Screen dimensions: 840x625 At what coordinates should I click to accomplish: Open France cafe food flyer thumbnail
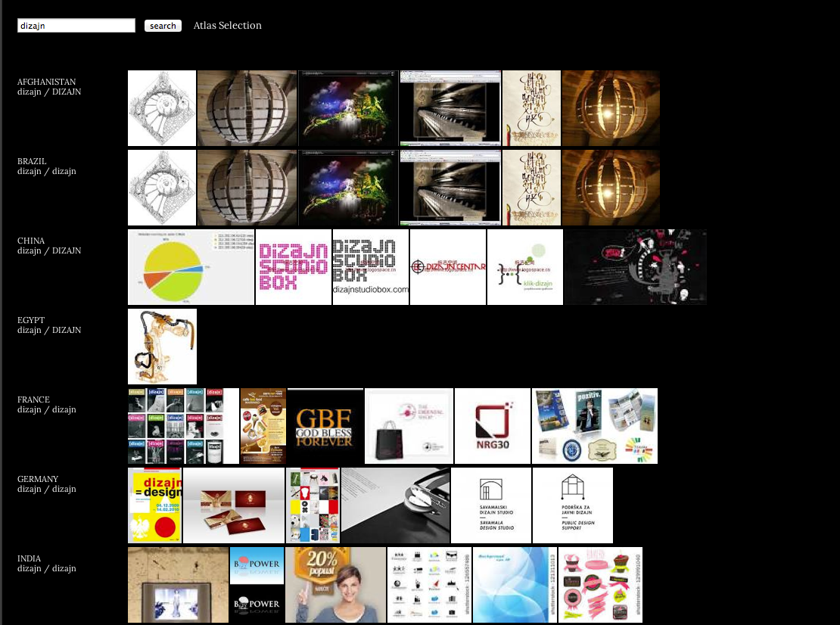[263, 426]
